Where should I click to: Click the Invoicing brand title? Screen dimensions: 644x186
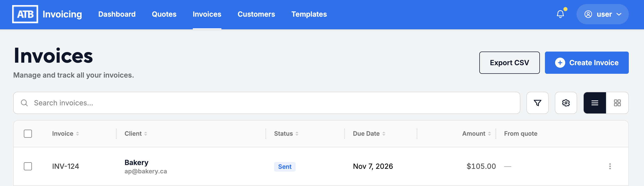62,14
